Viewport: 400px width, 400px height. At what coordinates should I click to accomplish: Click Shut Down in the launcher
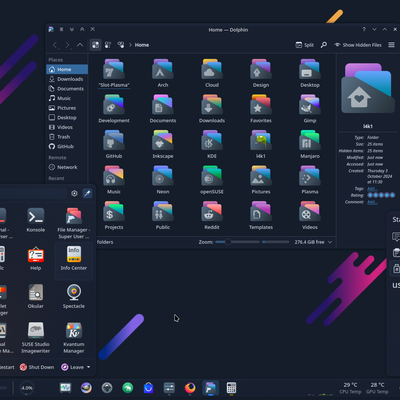click(x=37, y=367)
